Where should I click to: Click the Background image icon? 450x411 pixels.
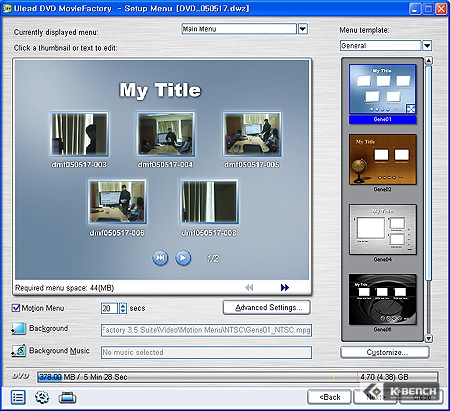[19, 328]
